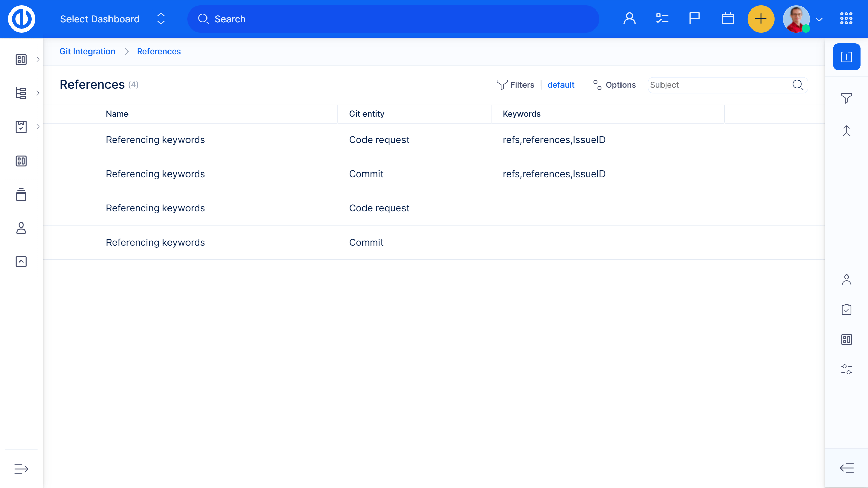This screenshot has width=868, height=488.
Task: Select the References breadcrumb item
Action: (x=159, y=52)
